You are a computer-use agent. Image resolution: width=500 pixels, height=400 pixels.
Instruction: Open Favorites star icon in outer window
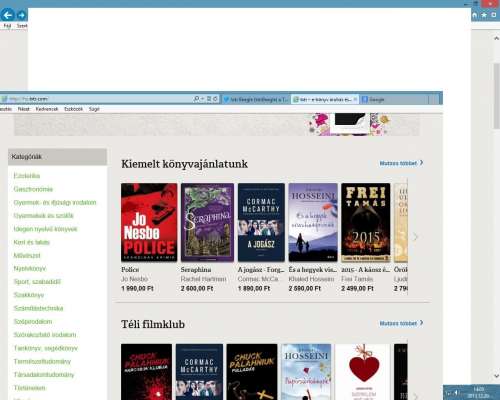(x=484, y=15)
